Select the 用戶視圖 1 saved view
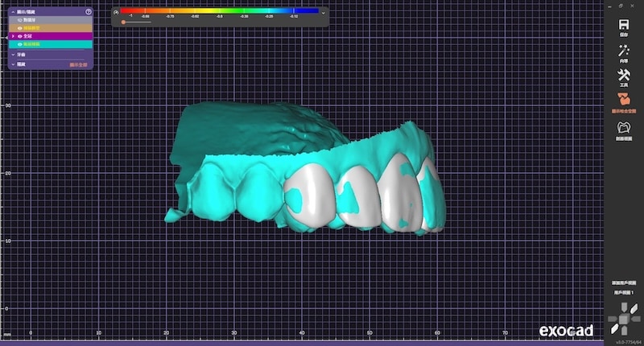 point(623,293)
